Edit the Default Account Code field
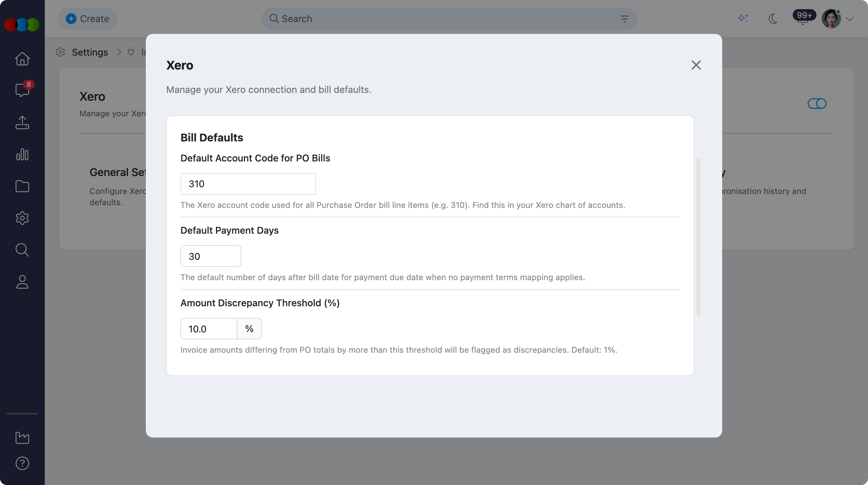This screenshot has width=868, height=485. [x=248, y=184]
